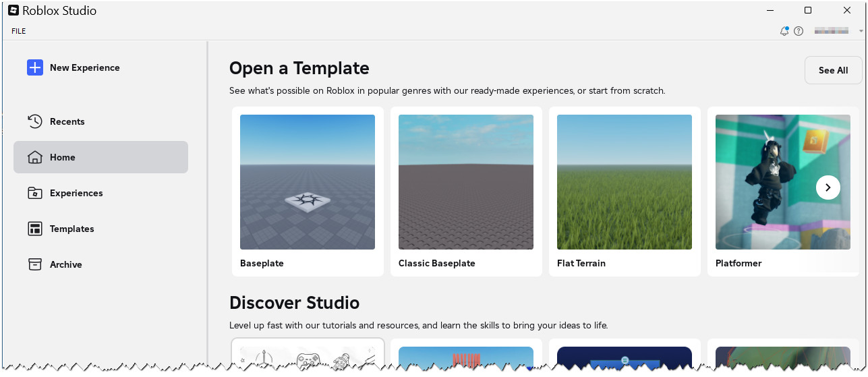Click the Recents clock icon
The width and height of the screenshot is (868, 377).
(x=35, y=121)
